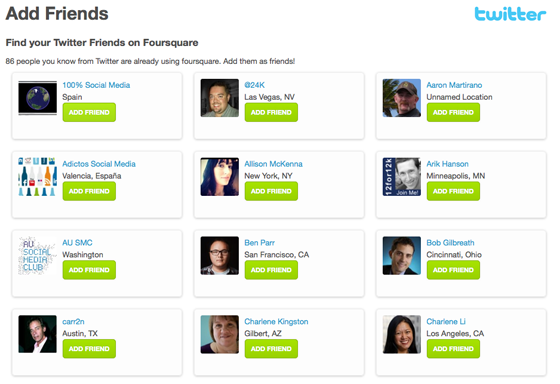Screen dimensions: 560x384
Task: Click Ben Parr's profile photo
Action: pos(220,255)
